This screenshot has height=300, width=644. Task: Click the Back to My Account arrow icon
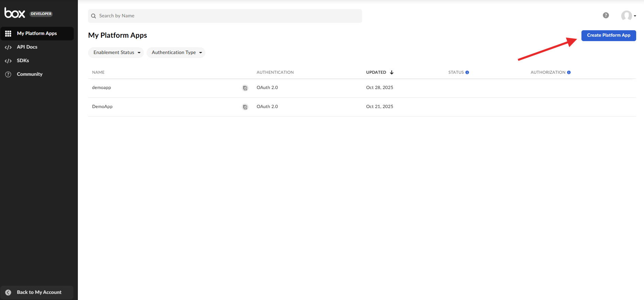[x=8, y=293]
